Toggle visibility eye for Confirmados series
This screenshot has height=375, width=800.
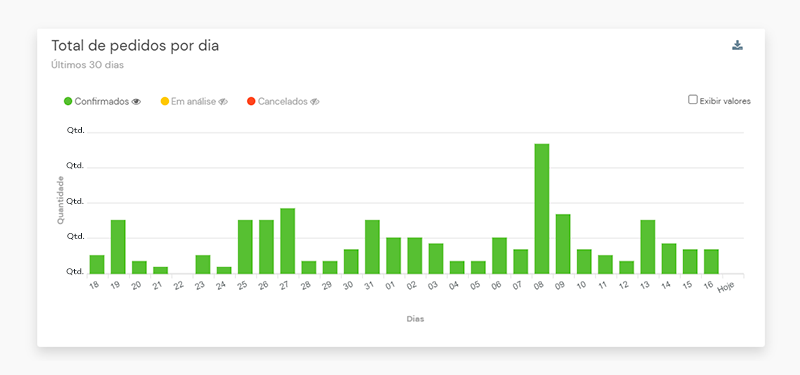[136, 102]
